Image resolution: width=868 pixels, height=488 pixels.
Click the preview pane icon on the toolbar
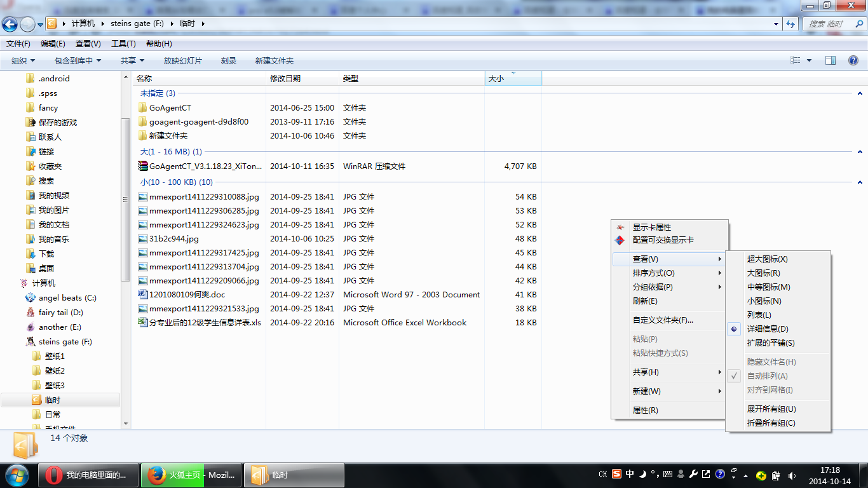(831, 60)
